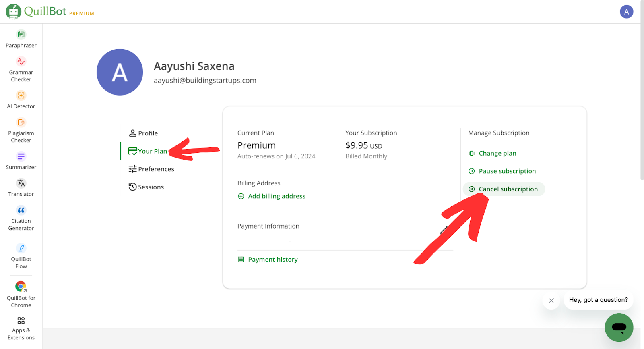Open the AI Detector tool
The width and height of the screenshot is (644, 349).
point(21,100)
